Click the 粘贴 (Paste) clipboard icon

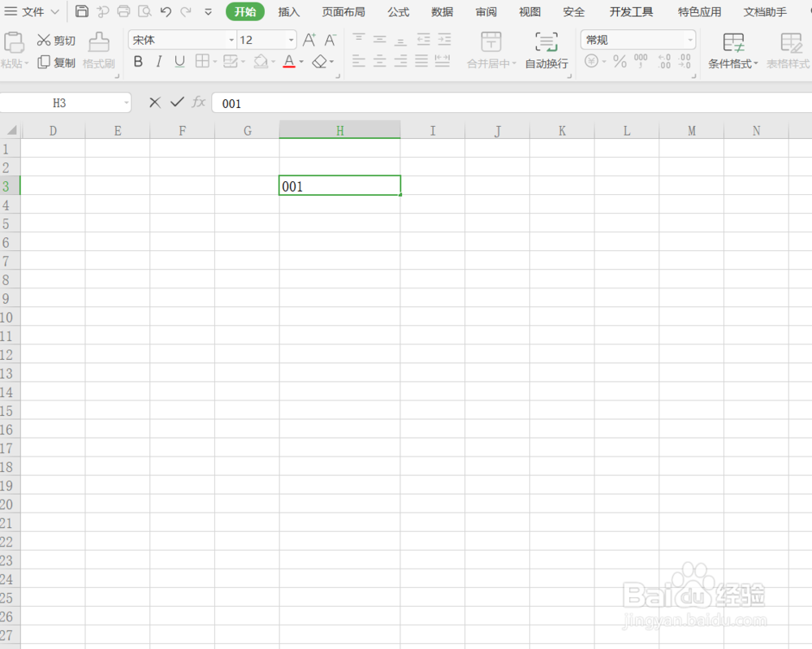pos(14,42)
